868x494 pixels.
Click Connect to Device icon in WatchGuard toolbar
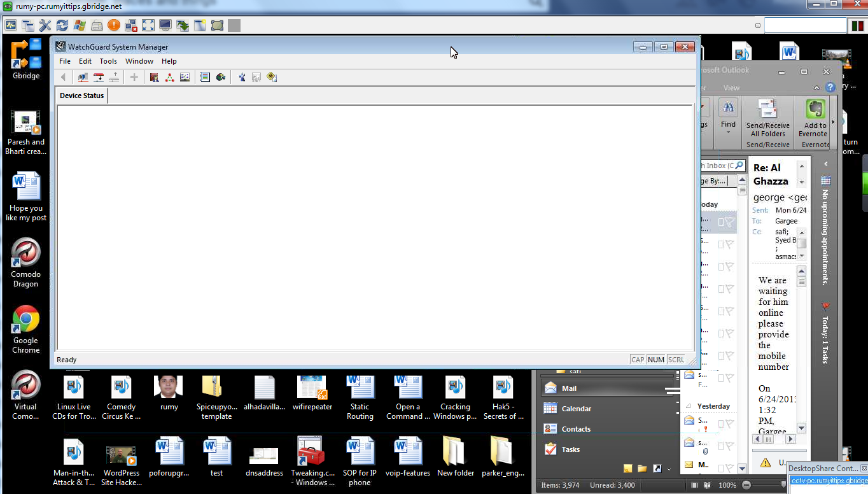pyautogui.click(x=83, y=77)
